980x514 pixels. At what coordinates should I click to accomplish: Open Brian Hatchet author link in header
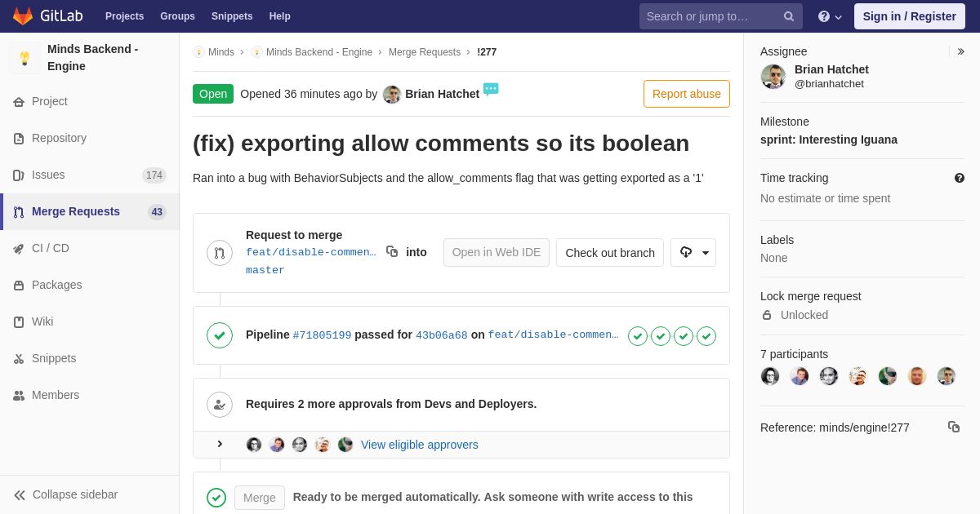442,94
